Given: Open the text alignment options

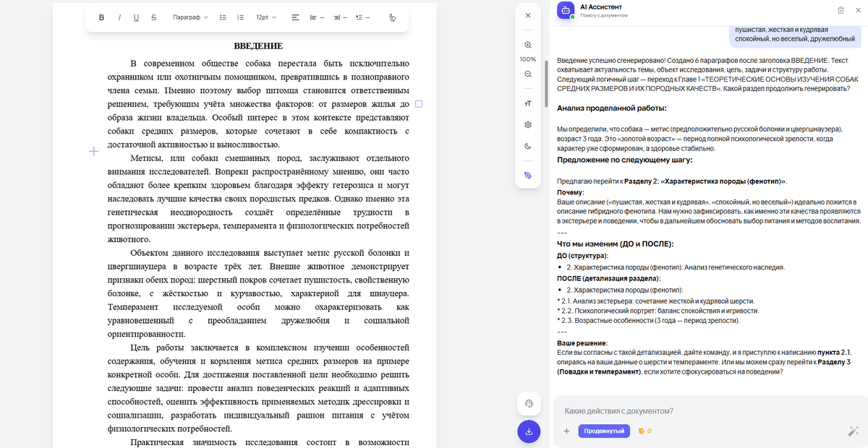Looking at the screenshot, I should pos(295,17).
